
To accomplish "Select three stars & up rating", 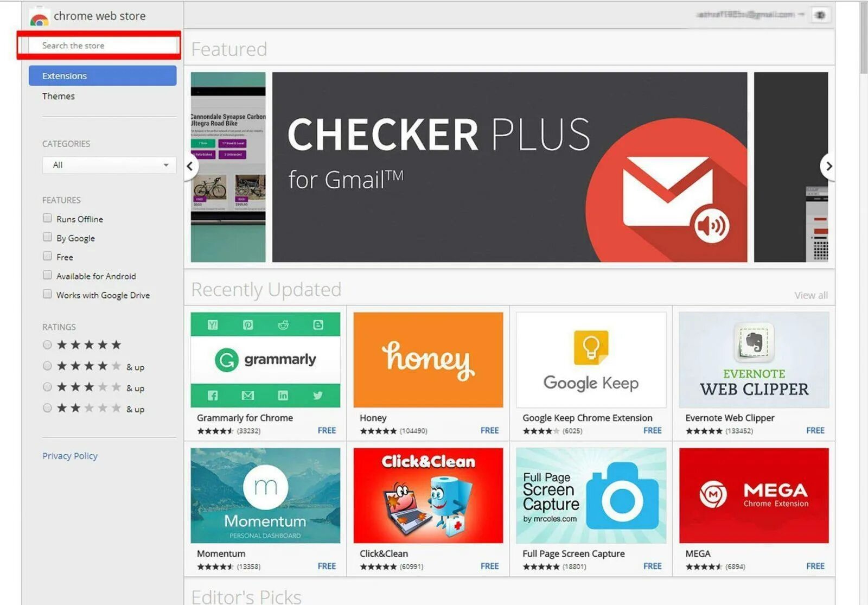I will point(47,387).
